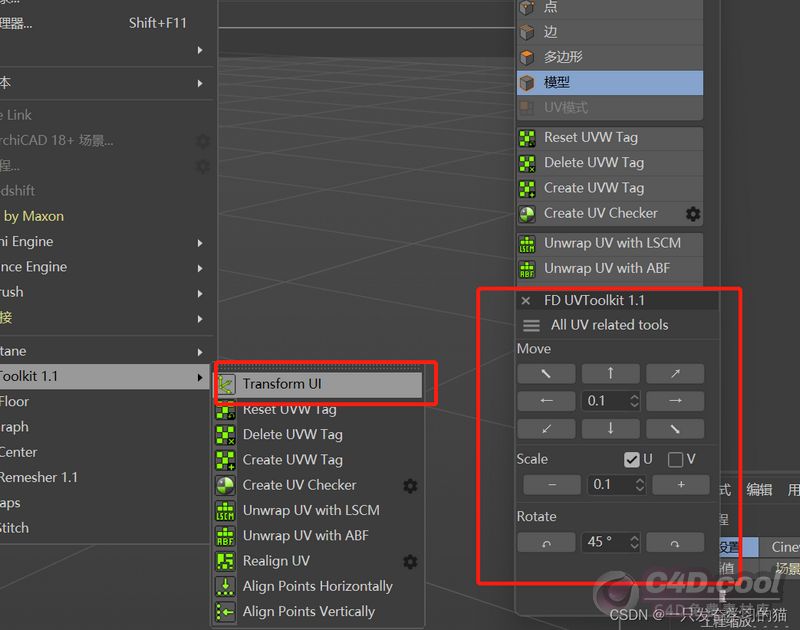Increase UV scale with plus button

point(681,485)
